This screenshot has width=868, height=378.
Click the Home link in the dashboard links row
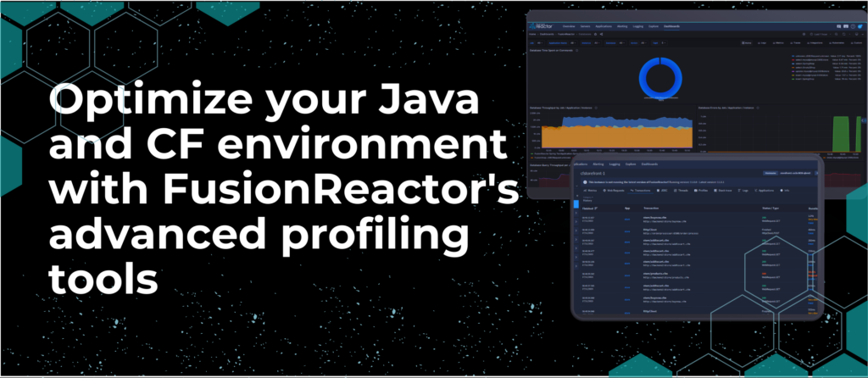click(x=746, y=42)
